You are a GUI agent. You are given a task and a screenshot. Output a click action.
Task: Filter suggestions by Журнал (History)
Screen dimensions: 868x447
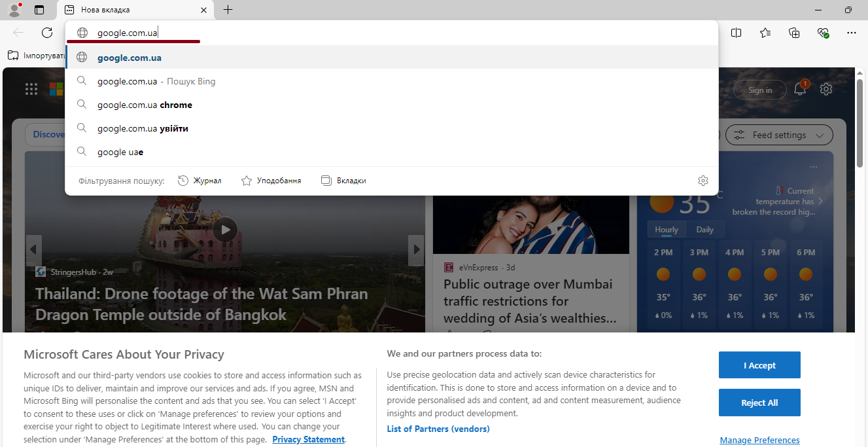pos(200,181)
